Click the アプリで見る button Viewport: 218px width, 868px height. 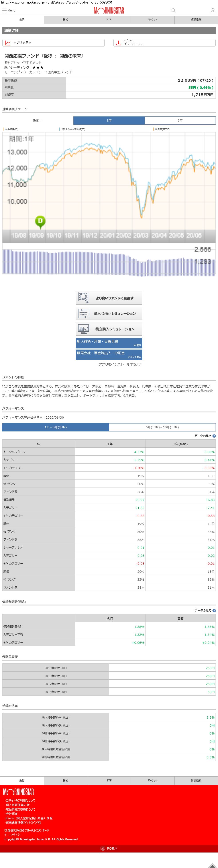tap(53, 43)
